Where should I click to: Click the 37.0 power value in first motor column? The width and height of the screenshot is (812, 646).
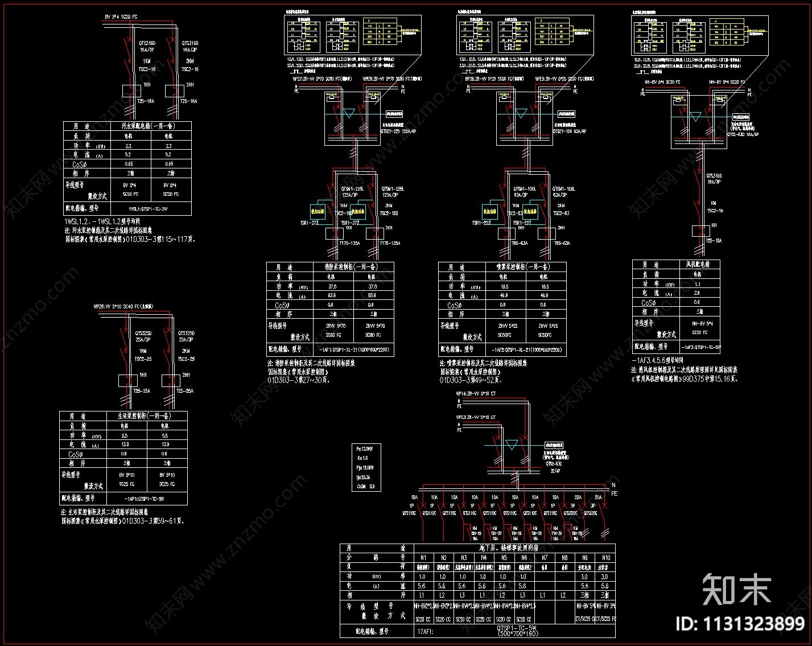click(333, 287)
